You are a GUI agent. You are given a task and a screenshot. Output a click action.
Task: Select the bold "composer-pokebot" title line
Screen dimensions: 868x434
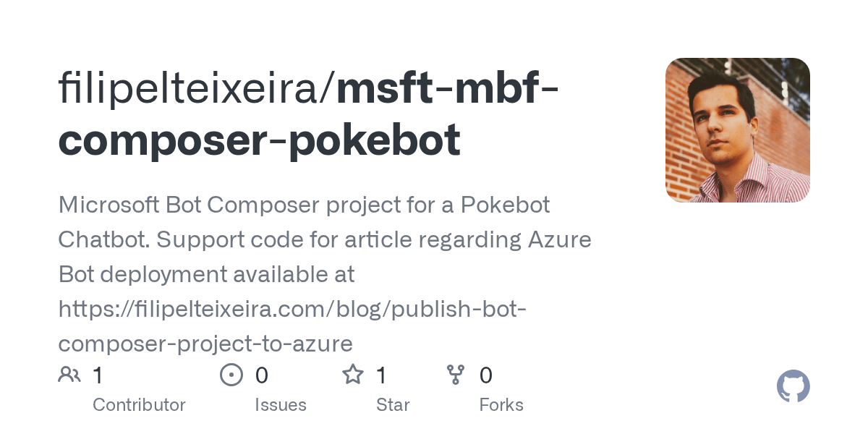(259, 140)
